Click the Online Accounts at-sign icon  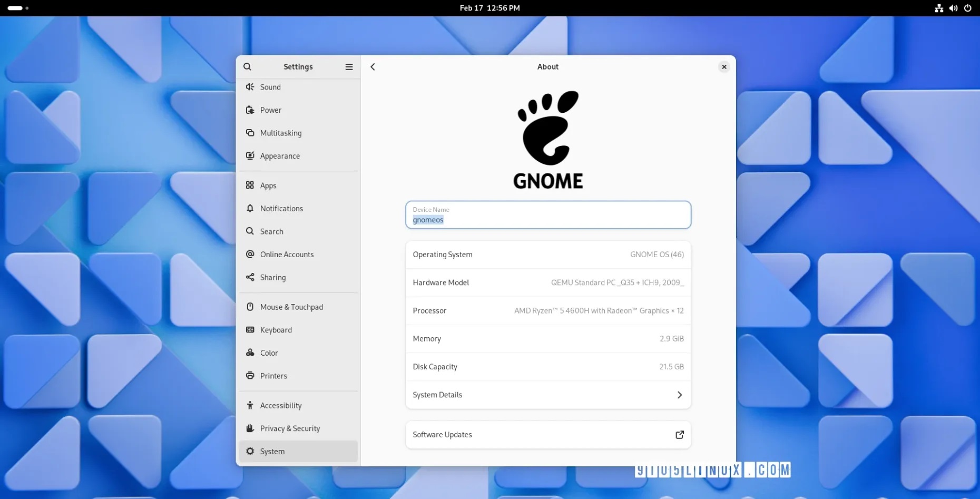tap(250, 255)
